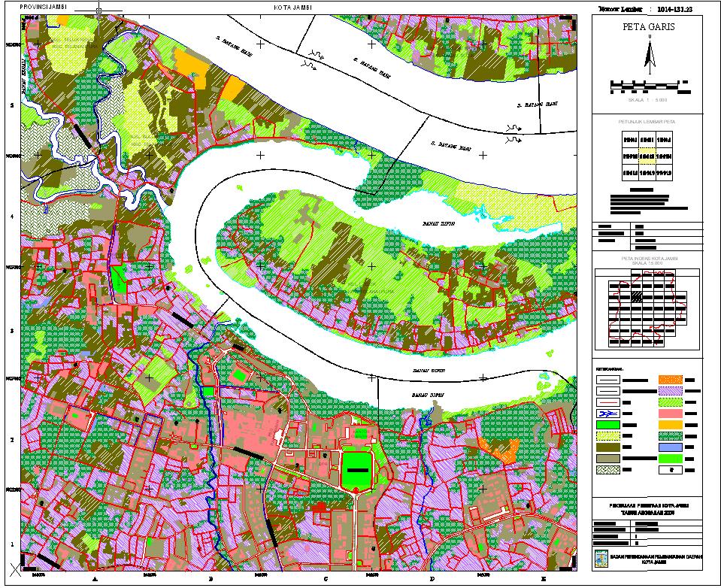Screen dimensions: 721x588
Task: Click the PETA GARIS title
Action: coord(649,26)
